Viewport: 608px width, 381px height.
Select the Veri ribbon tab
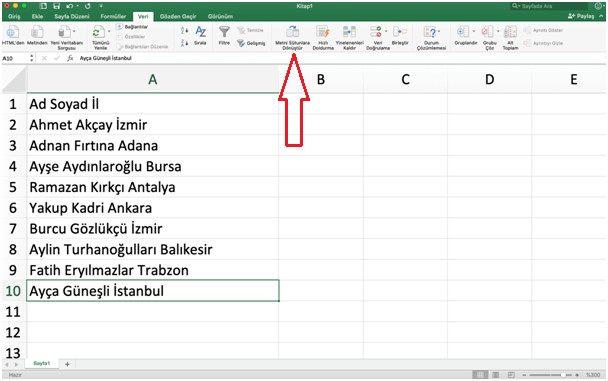click(143, 16)
